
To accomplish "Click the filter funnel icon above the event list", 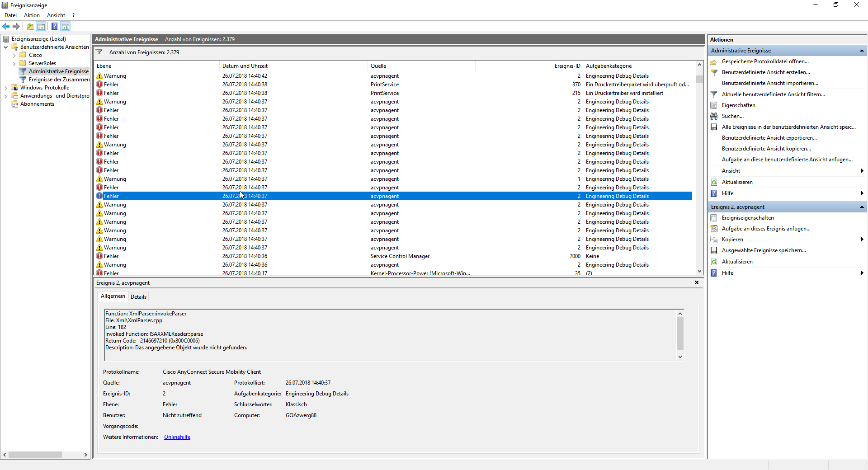I will click(x=99, y=52).
